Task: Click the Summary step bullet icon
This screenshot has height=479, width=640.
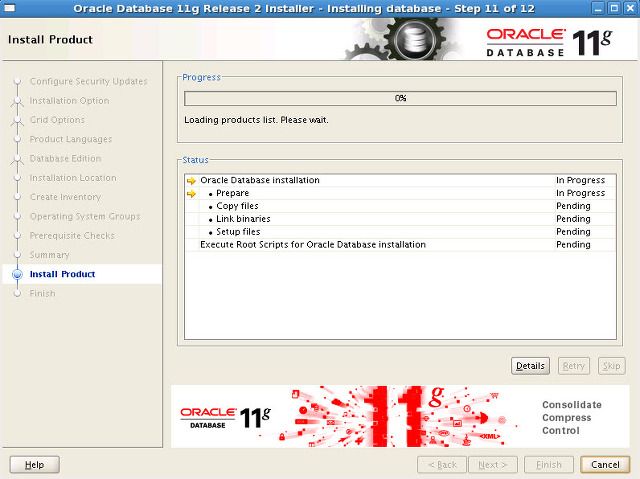Action: point(17,255)
